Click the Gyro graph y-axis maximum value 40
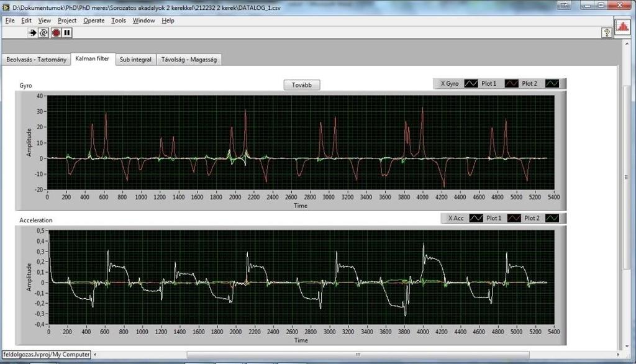This screenshot has height=364, width=636. pyautogui.click(x=39, y=96)
